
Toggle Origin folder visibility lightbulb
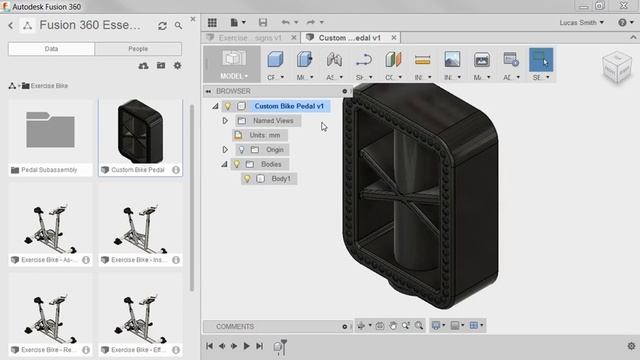[x=241, y=150]
